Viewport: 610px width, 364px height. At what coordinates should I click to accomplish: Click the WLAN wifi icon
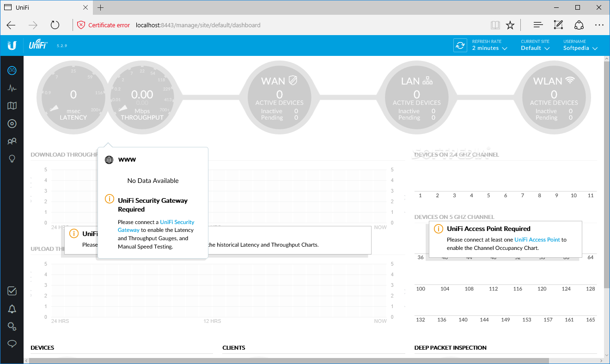pos(570,80)
